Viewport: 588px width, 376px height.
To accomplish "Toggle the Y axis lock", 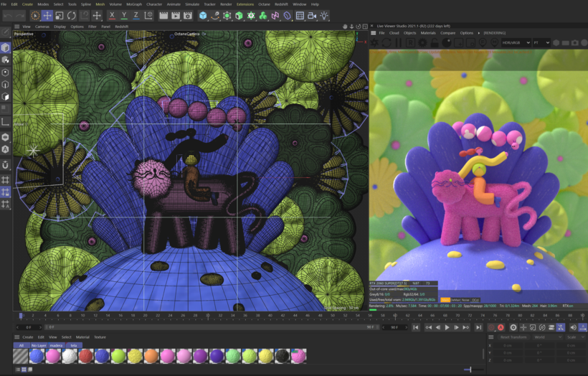I will [x=124, y=16].
